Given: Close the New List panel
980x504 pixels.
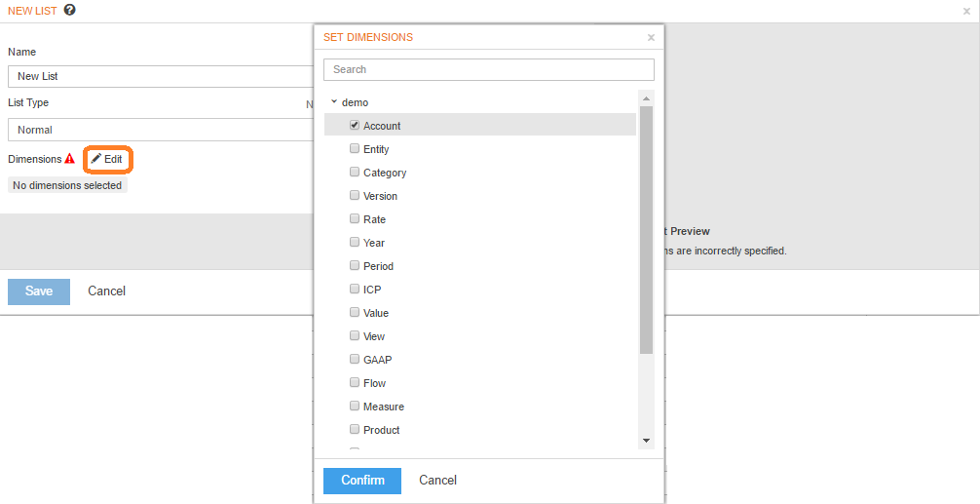Looking at the screenshot, I should (967, 11).
